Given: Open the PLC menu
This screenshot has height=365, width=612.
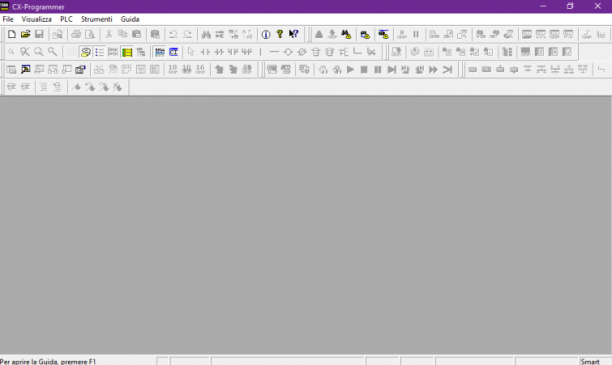Looking at the screenshot, I should pos(66,19).
